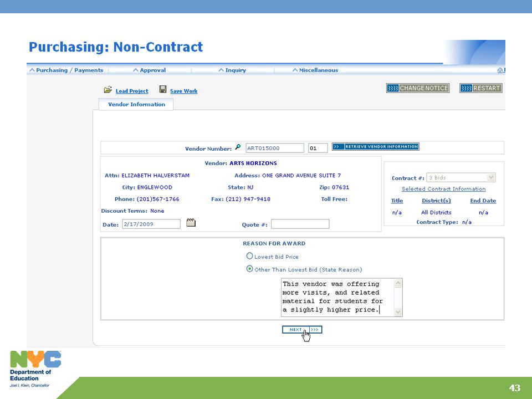Open the Load Project folder icon
This screenshot has height=399, width=532.
click(108, 90)
